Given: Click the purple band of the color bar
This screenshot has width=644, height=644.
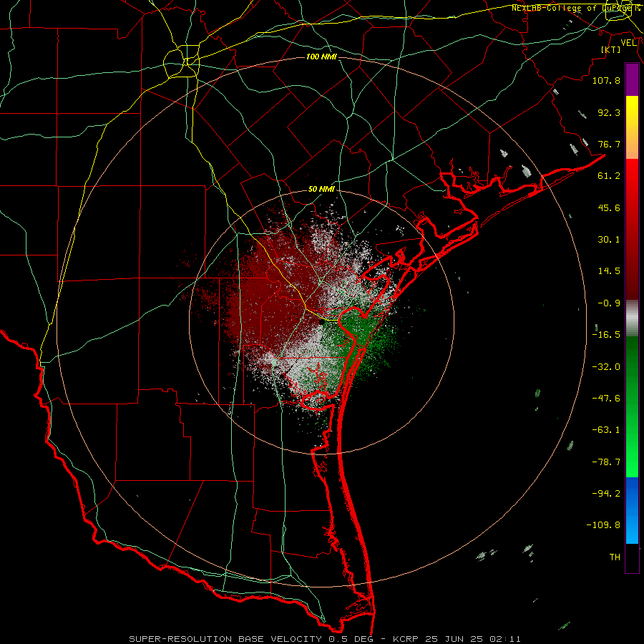Looking at the screenshot, I should [x=632, y=79].
